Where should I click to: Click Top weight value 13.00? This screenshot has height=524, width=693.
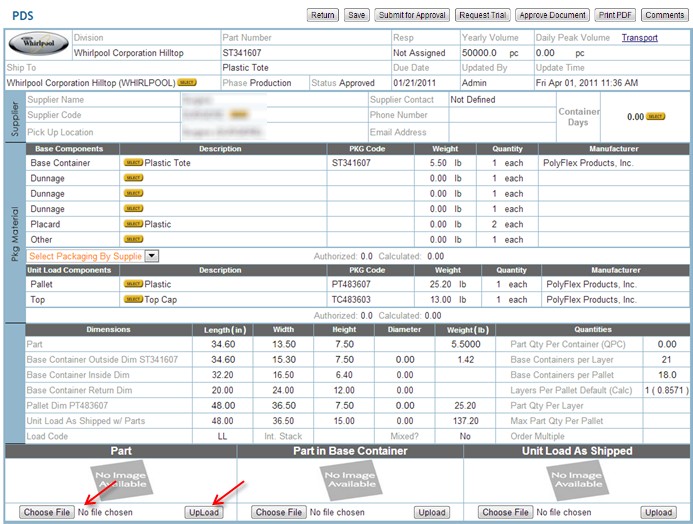[441, 300]
